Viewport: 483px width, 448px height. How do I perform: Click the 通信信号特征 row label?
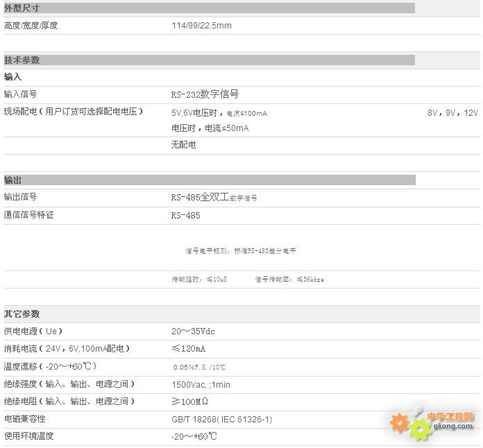click(29, 215)
